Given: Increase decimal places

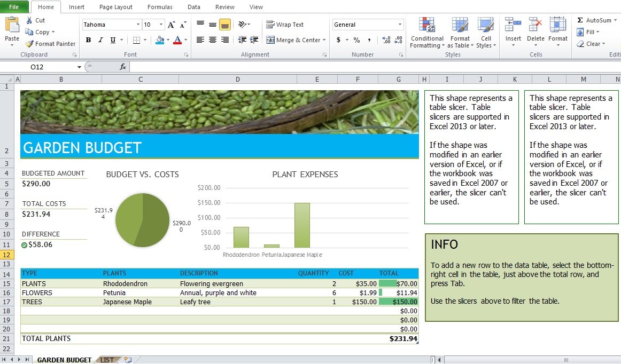Looking at the screenshot, I should 386,40.
